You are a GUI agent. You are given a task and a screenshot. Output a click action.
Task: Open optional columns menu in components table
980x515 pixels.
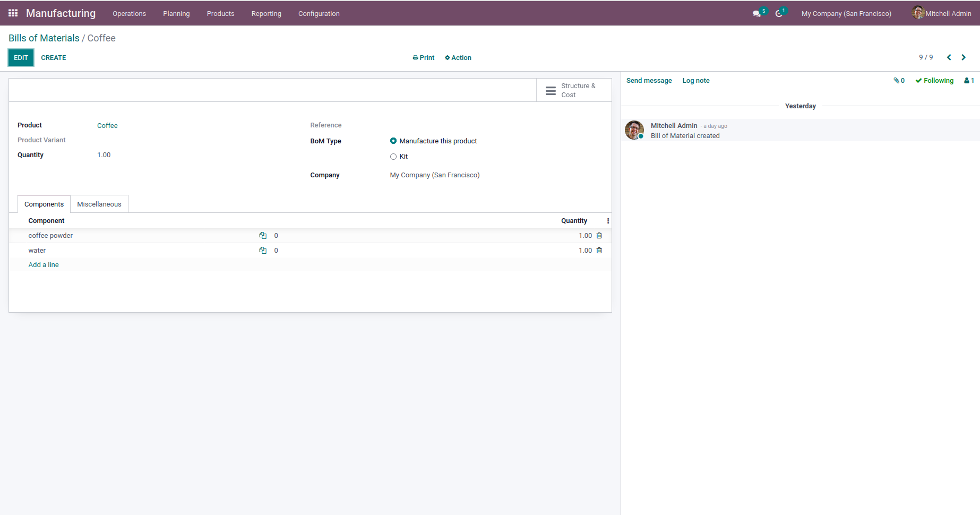(608, 221)
